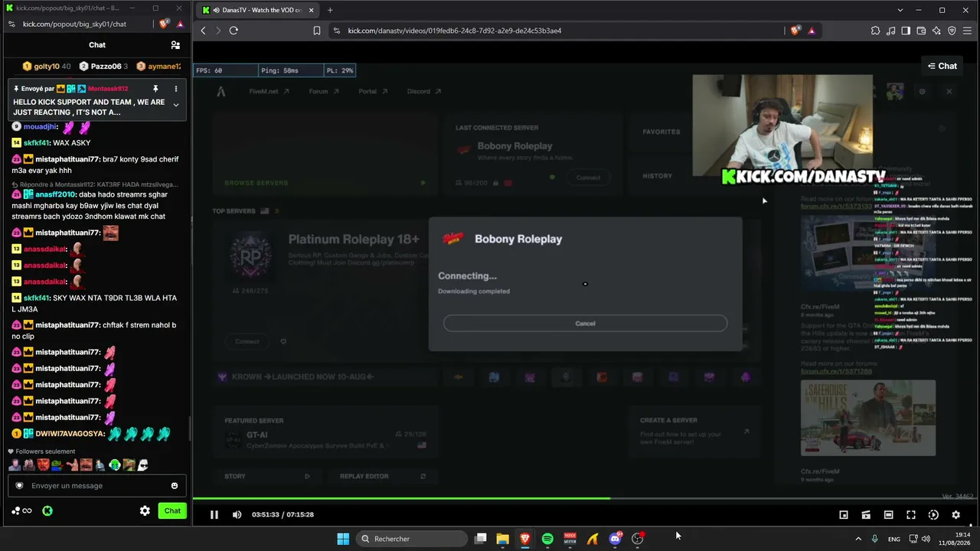Show hidden system tray icons
The height and width of the screenshot is (551, 980).
(x=858, y=539)
